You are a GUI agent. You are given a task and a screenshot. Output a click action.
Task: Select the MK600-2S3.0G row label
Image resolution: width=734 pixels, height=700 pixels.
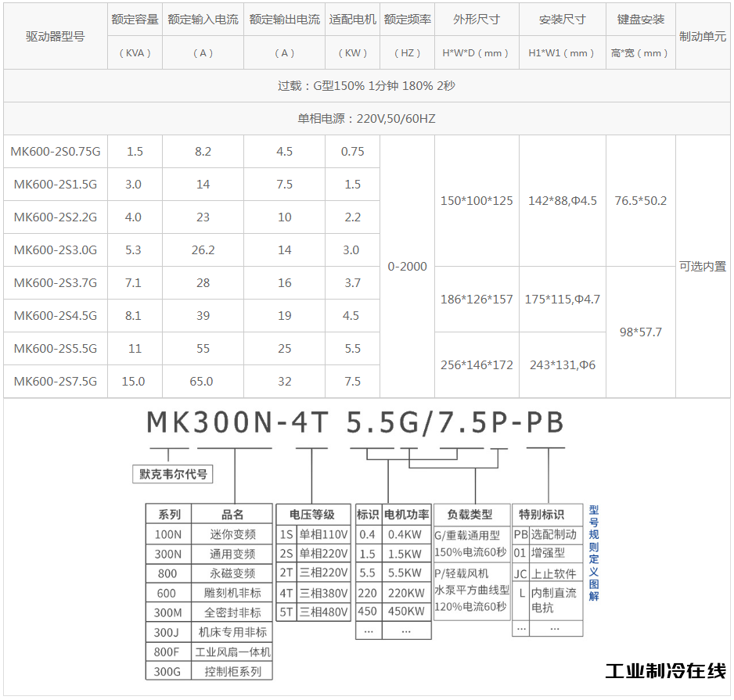pyautogui.click(x=56, y=249)
